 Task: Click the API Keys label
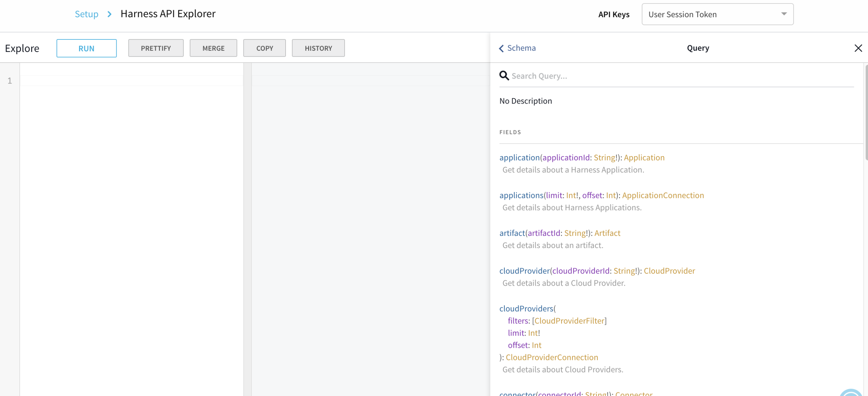pyautogui.click(x=614, y=14)
